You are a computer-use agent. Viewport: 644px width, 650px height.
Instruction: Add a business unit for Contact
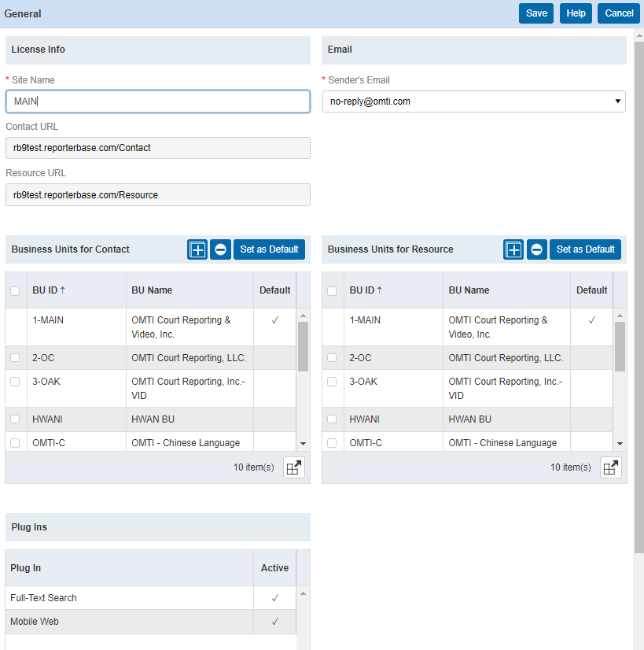pos(197,249)
